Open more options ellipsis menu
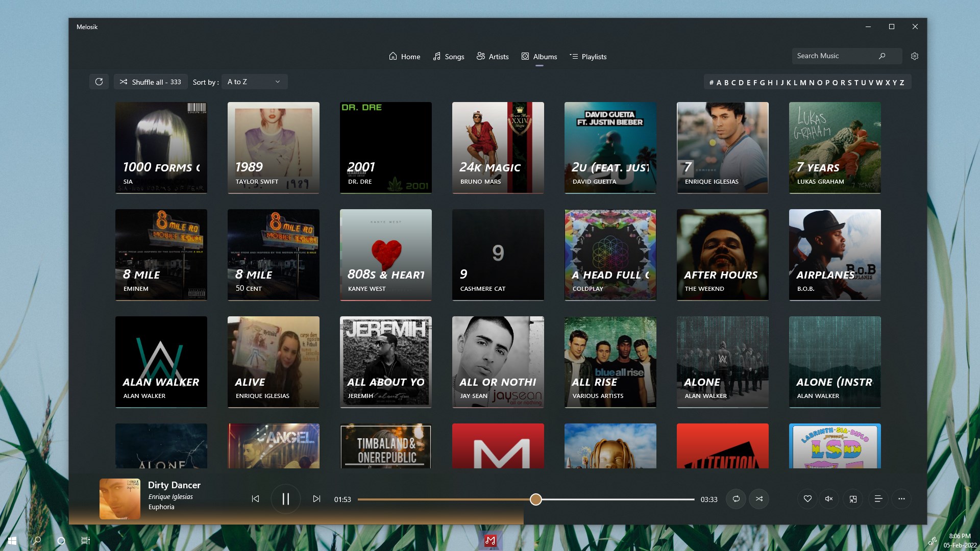 pos(901,498)
